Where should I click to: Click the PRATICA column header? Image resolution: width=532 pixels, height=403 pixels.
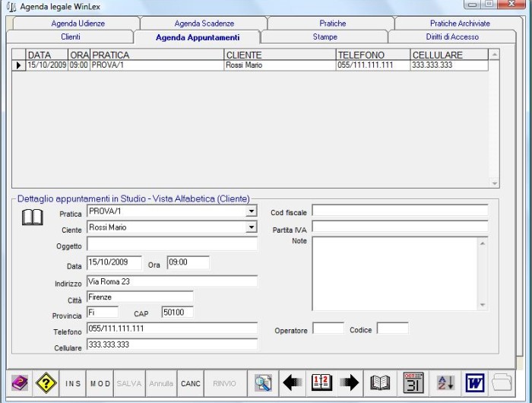click(x=157, y=55)
